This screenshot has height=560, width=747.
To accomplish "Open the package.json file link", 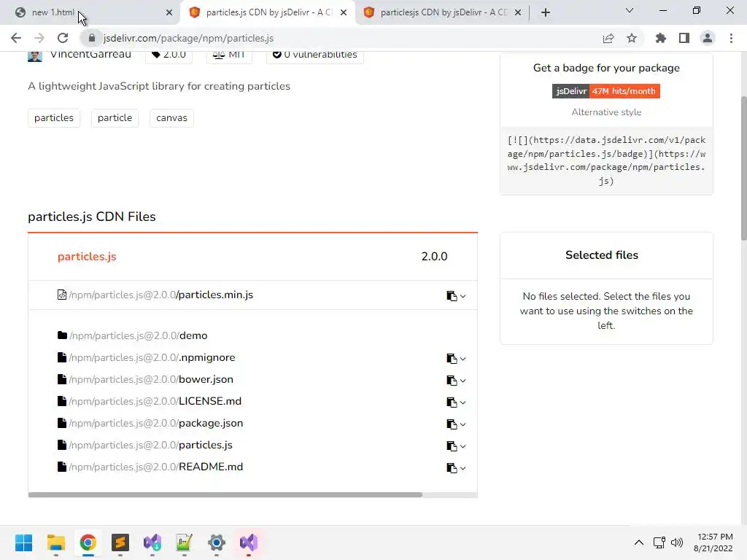I will click(156, 424).
